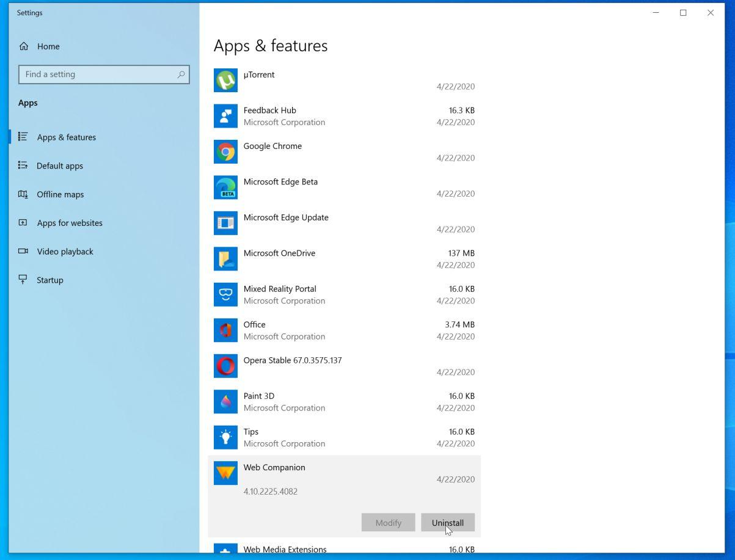The width and height of the screenshot is (735, 560).
Task: Click the µTorrent app icon
Action: (225, 81)
